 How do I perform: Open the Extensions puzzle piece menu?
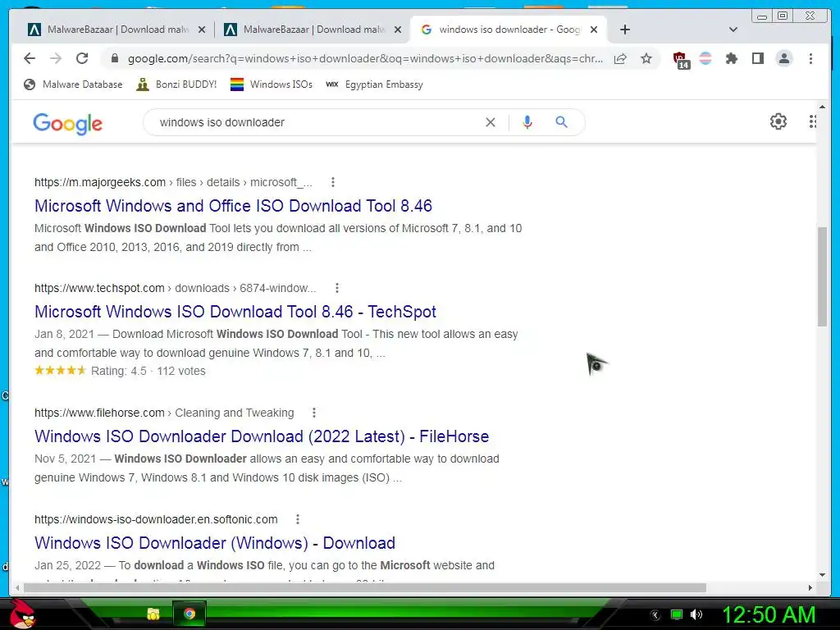(x=731, y=58)
